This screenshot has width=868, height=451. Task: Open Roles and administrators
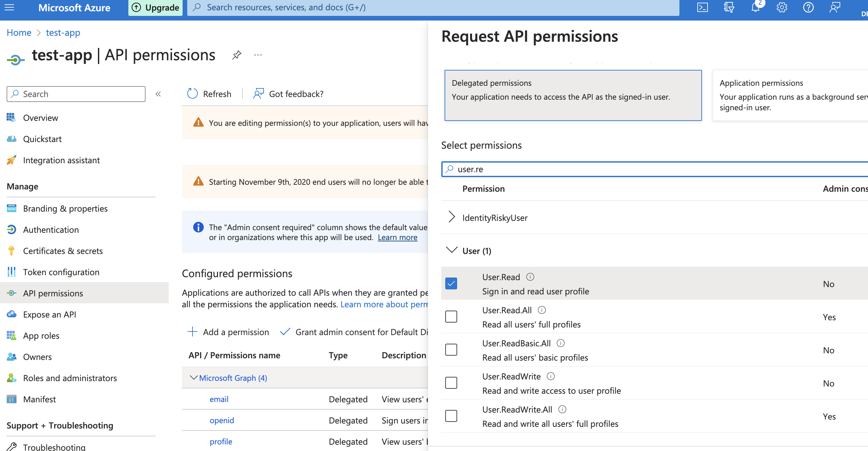coord(70,378)
